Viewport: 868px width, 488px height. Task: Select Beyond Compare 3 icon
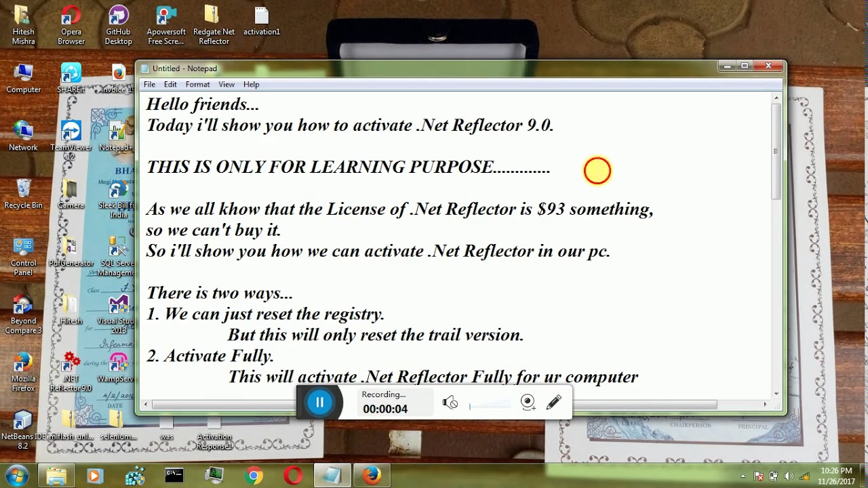point(23,314)
